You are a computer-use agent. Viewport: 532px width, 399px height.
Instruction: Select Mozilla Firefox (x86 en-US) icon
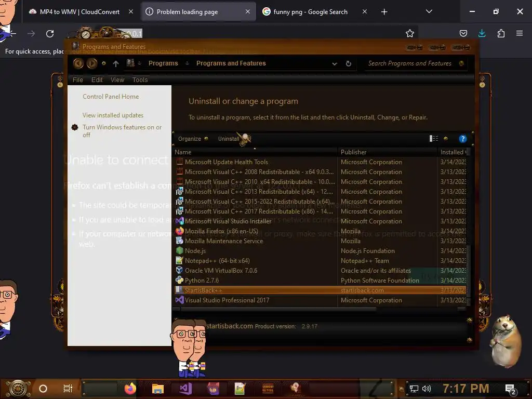pos(179,231)
